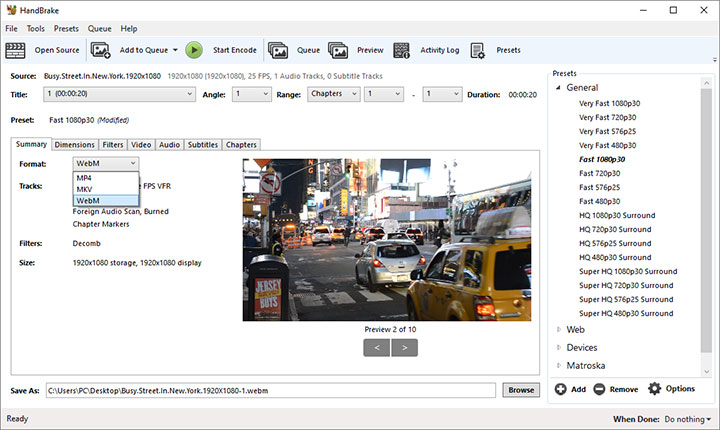This screenshot has height=430, width=720.
Task: Click the Add preset plus icon
Action: tap(561, 388)
